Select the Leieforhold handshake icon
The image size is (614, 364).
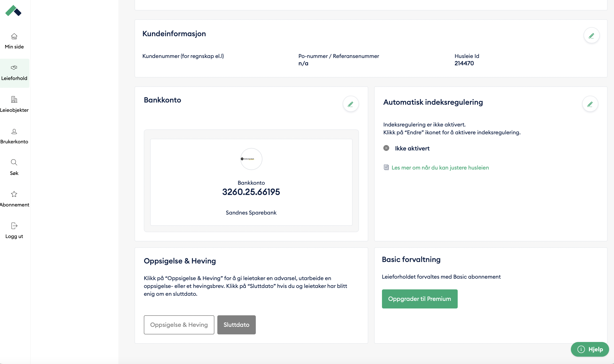click(14, 68)
